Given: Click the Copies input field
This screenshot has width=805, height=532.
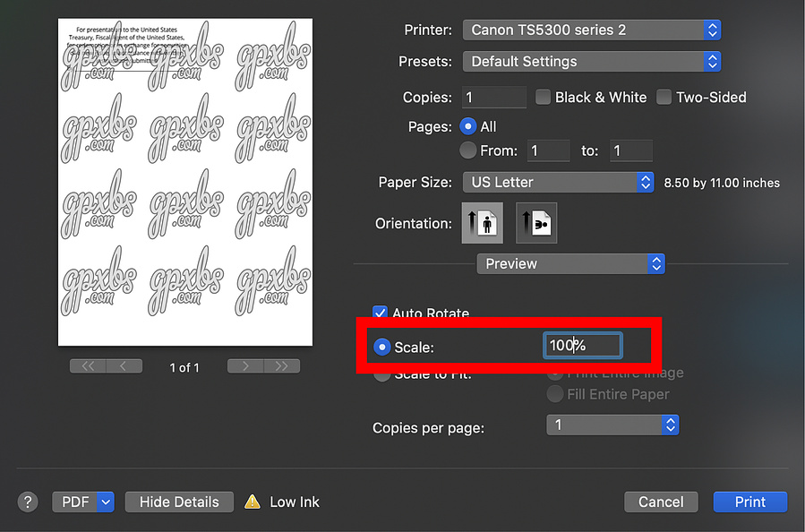Looking at the screenshot, I should tap(494, 97).
